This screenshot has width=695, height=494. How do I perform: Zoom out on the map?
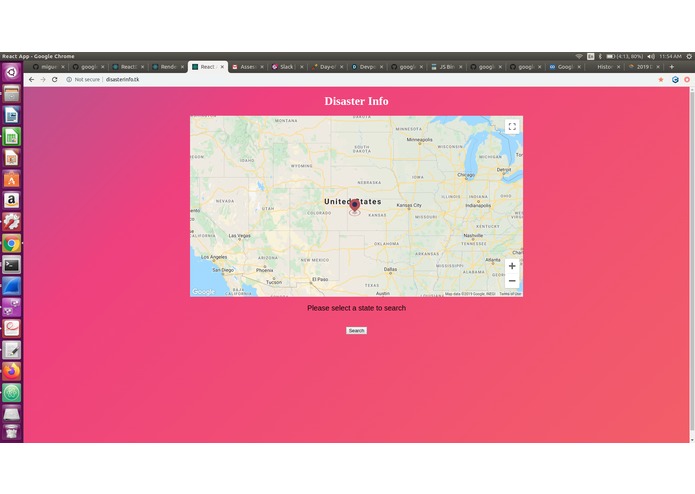pyautogui.click(x=512, y=280)
